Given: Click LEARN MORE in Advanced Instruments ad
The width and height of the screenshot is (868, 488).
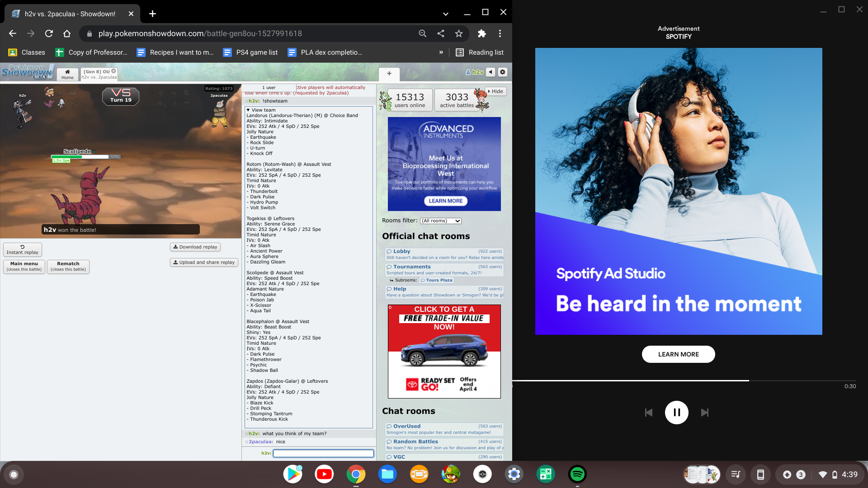Looking at the screenshot, I should [x=446, y=201].
